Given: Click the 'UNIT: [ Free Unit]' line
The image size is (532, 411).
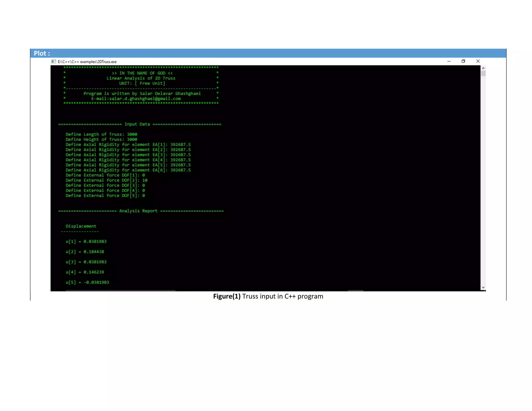Looking at the screenshot, I should point(142,83).
